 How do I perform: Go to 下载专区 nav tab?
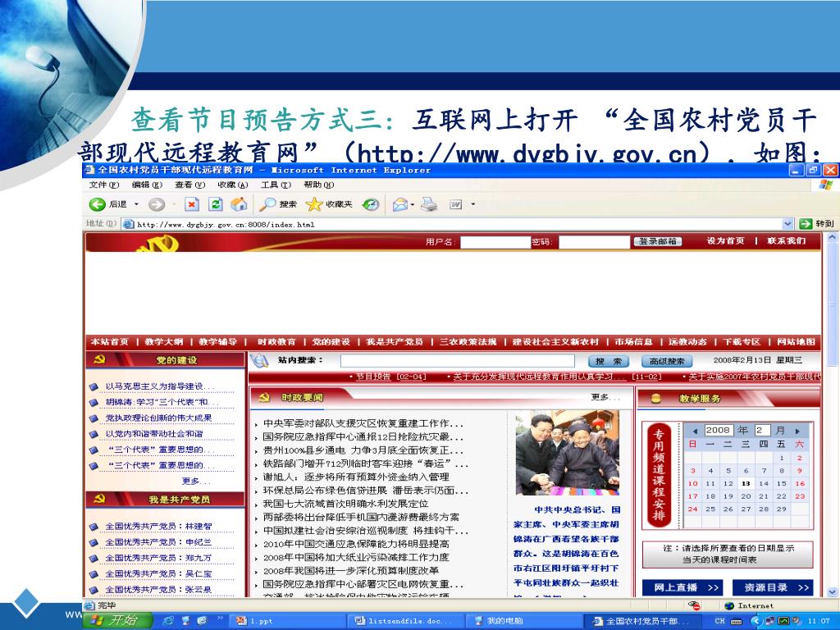[742, 342]
